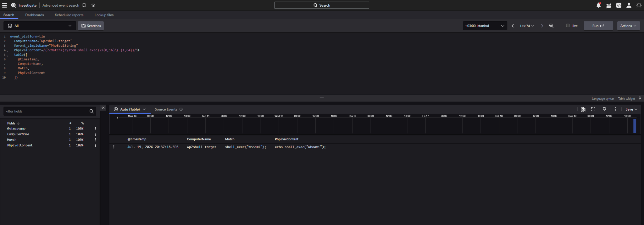The image size is (644, 225).
Task: Sort by the Match column header
Action: 230,139
